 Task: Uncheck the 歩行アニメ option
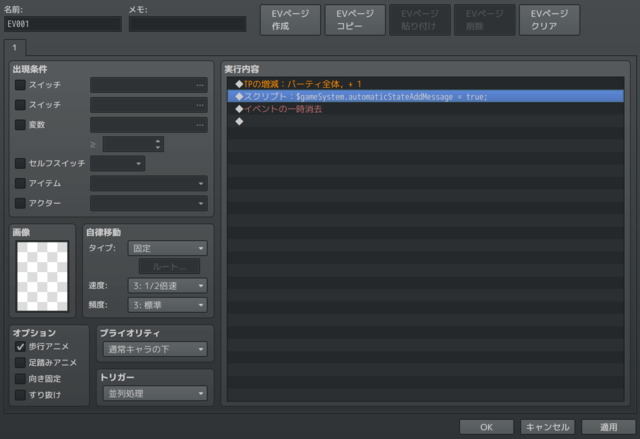point(20,346)
